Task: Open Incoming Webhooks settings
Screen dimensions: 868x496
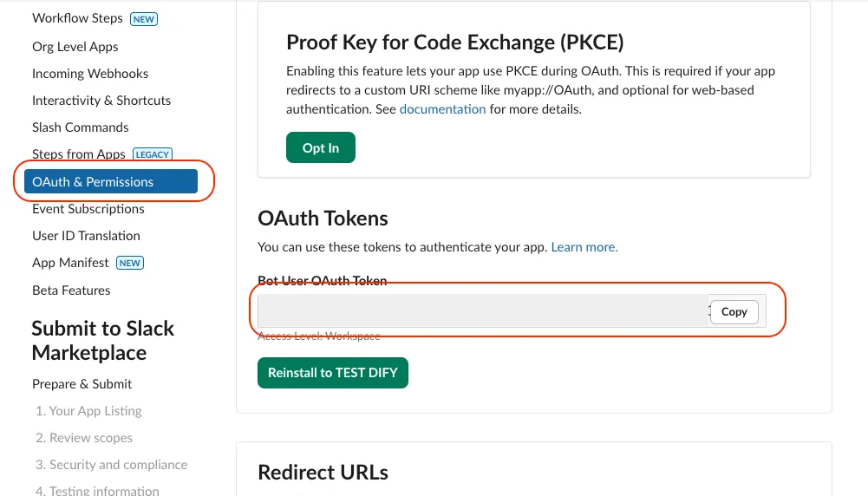Action: 90,74
